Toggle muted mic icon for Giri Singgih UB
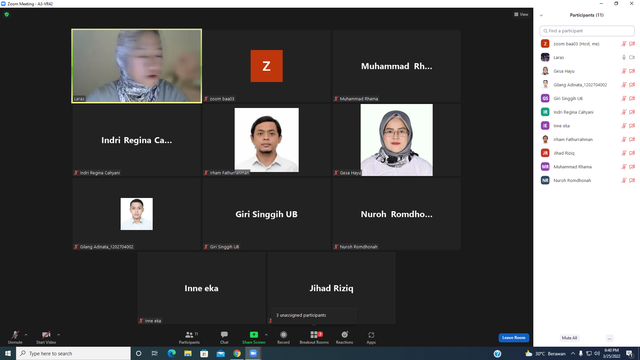This screenshot has width=640, height=360. click(624, 98)
